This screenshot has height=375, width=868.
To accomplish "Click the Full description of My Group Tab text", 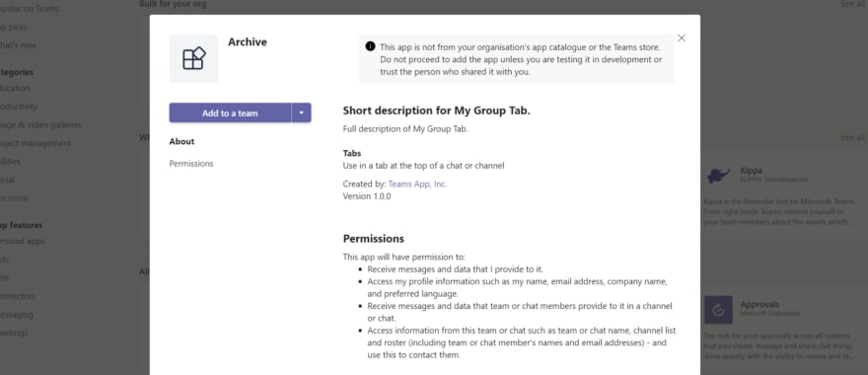I will point(405,129).
